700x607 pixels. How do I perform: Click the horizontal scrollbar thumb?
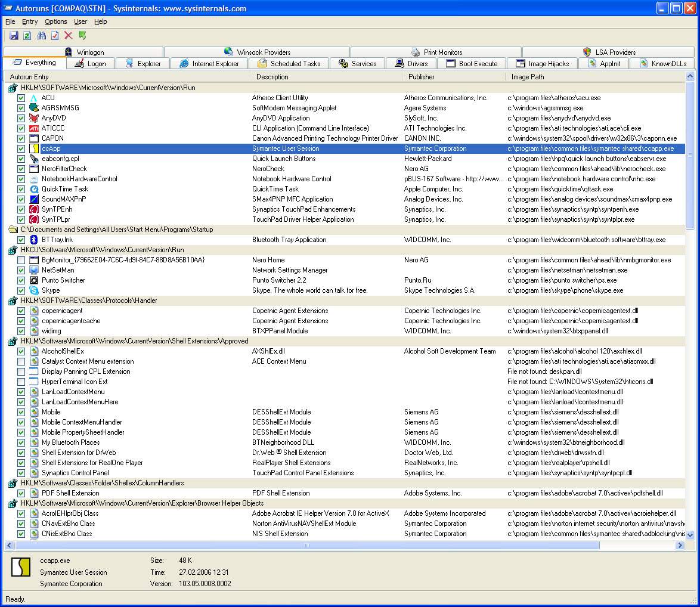[307, 546]
